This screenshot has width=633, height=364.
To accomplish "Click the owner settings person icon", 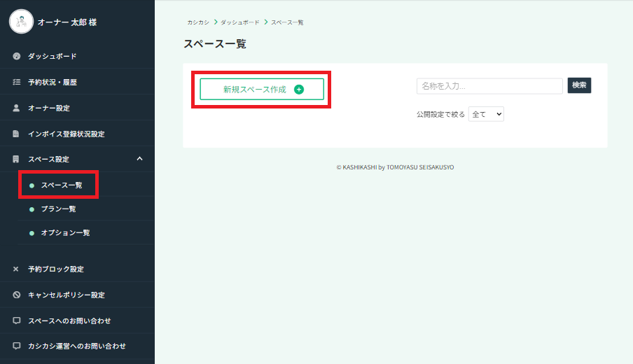I will click(16, 108).
